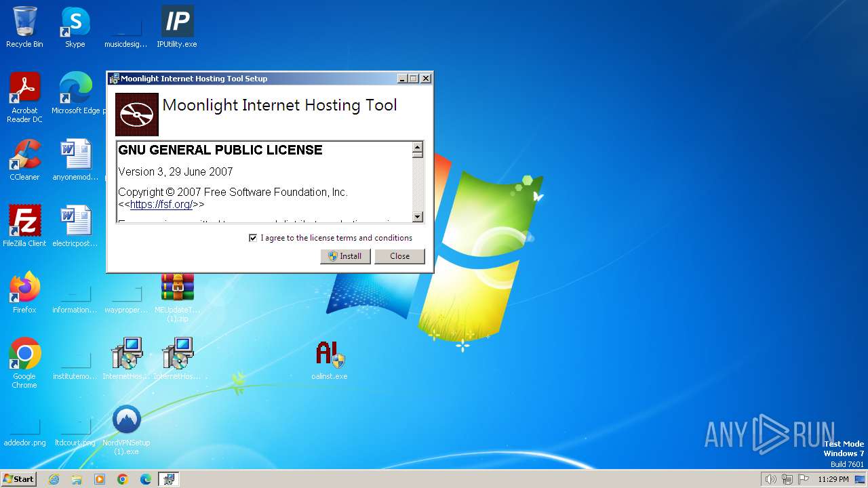Launch FileZilla Client shortcut

24,226
